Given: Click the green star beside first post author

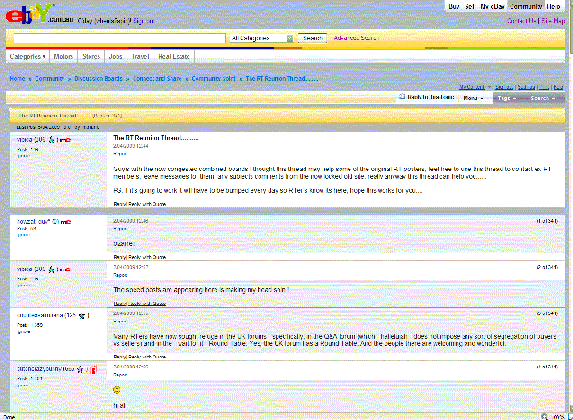Looking at the screenshot, I should [x=52, y=140].
